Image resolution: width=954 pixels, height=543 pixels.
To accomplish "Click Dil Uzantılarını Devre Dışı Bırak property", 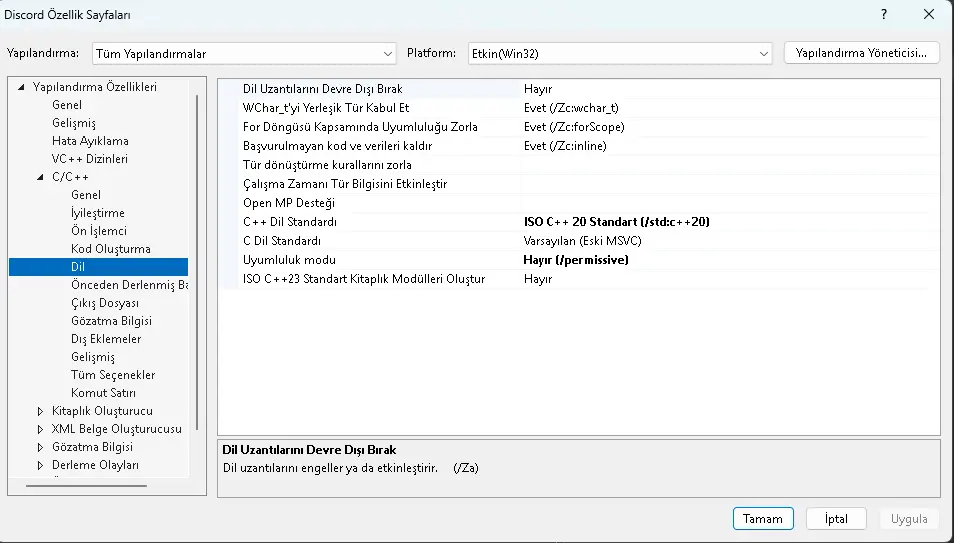I will pyautogui.click(x=322, y=89).
